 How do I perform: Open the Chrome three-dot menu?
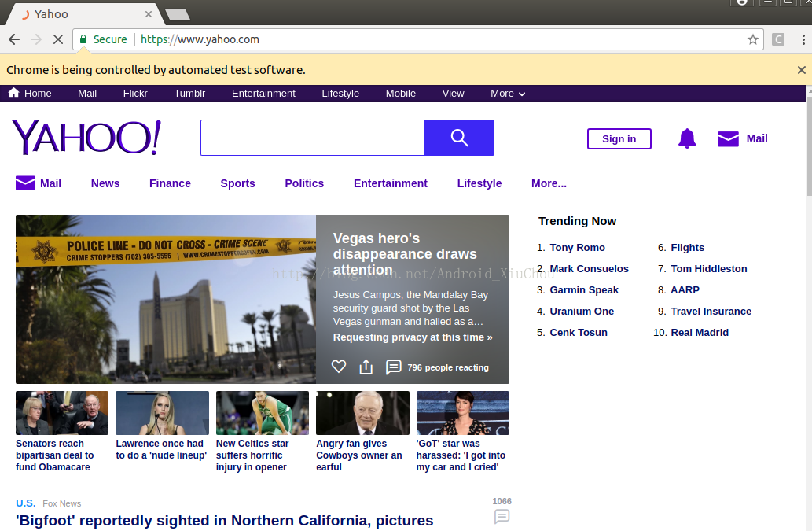click(x=803, y=39)
